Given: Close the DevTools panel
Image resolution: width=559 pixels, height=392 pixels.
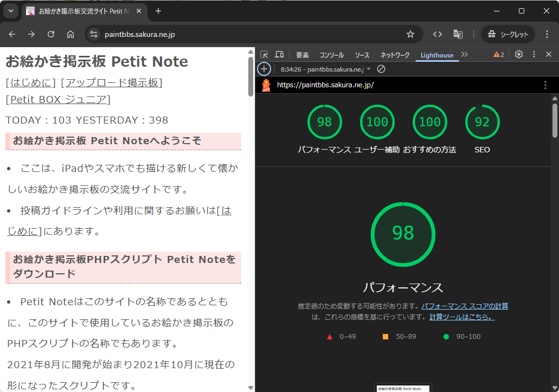Looking at the screenshot, I should coord(549,54).
